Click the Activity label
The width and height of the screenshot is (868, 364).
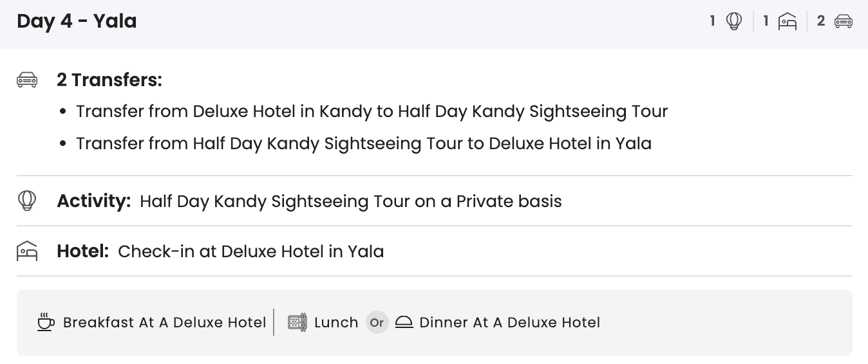[94, 201]
